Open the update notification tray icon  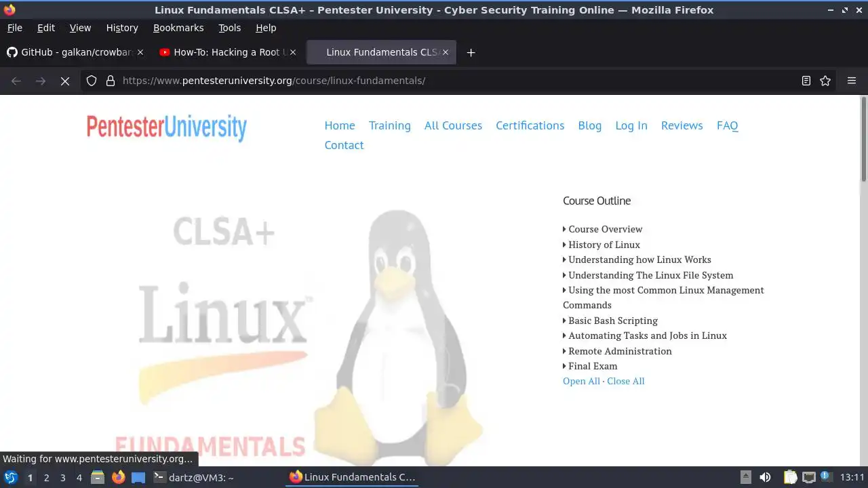pos(827,477)
